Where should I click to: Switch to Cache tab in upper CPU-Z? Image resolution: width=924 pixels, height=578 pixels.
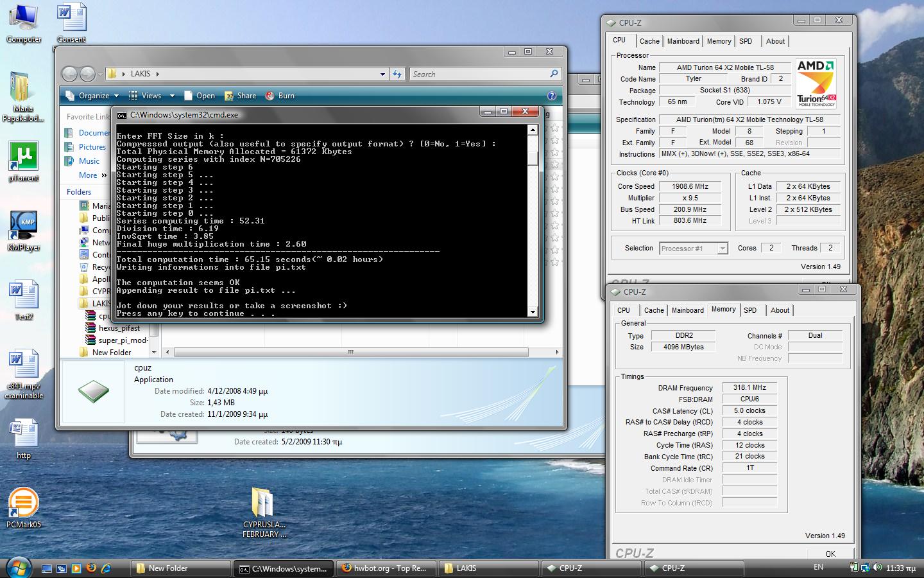point(649,41)
